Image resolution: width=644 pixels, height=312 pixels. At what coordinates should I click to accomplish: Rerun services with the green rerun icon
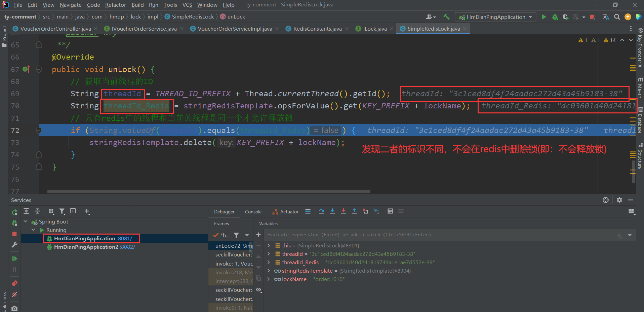[14, 212]
